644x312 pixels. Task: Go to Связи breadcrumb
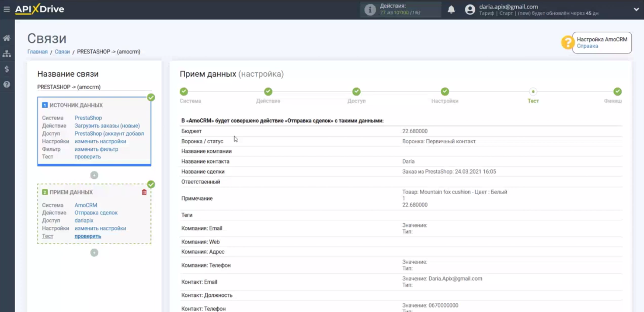(62, 52)
